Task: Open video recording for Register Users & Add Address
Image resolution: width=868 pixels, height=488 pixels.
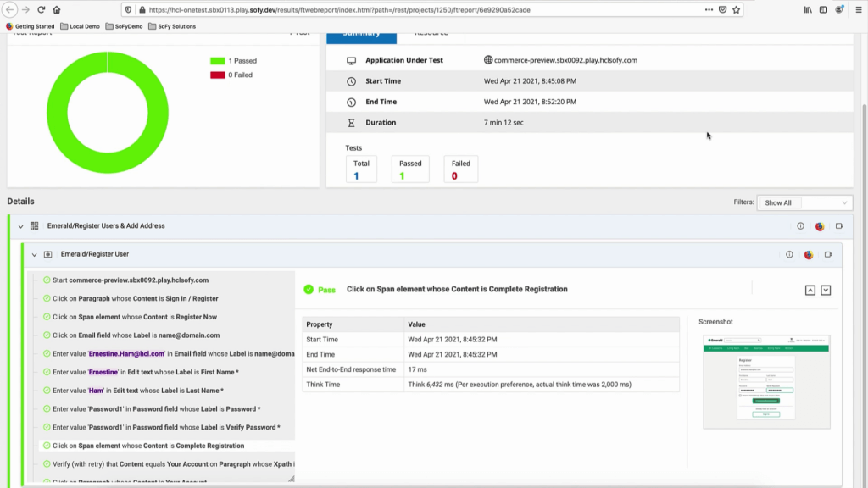Action: click(x=839, y=226)
